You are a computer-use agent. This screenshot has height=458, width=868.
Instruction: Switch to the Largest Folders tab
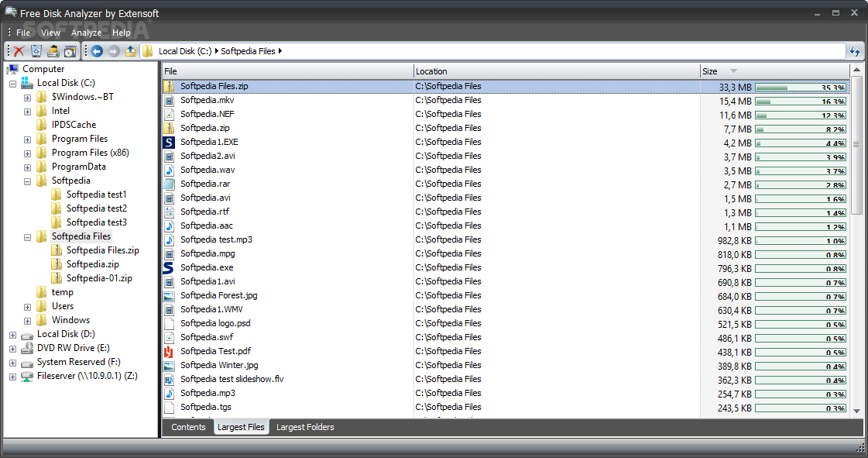click(305, 427)
